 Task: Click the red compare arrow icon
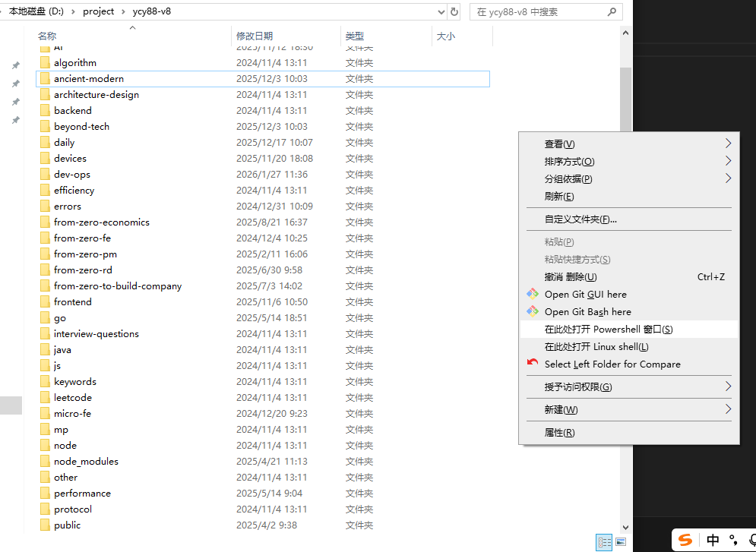[533, 364]
